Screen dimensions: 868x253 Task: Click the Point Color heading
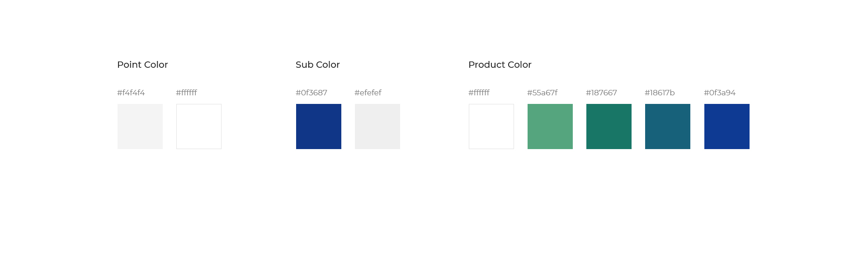coord(142,65)
